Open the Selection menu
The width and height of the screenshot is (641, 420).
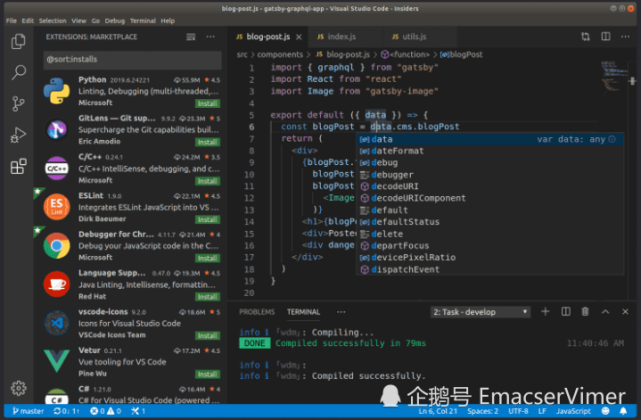tap(52, 21)
